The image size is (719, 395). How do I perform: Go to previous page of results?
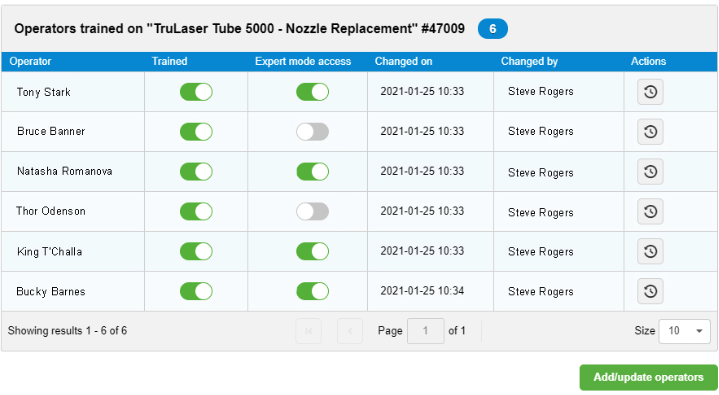point(350,331)
